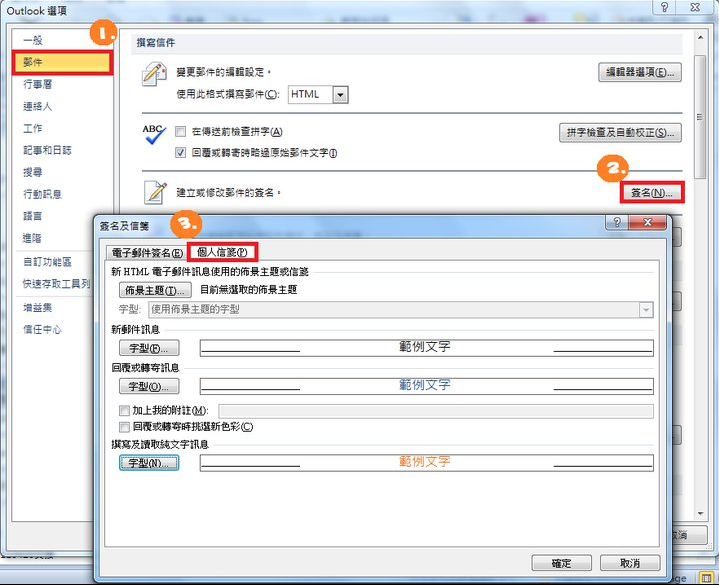Click options pane scroll down arrow
The width and height of the screenshot is (719, 585).
pyautogui.click(x=700, y=513)
